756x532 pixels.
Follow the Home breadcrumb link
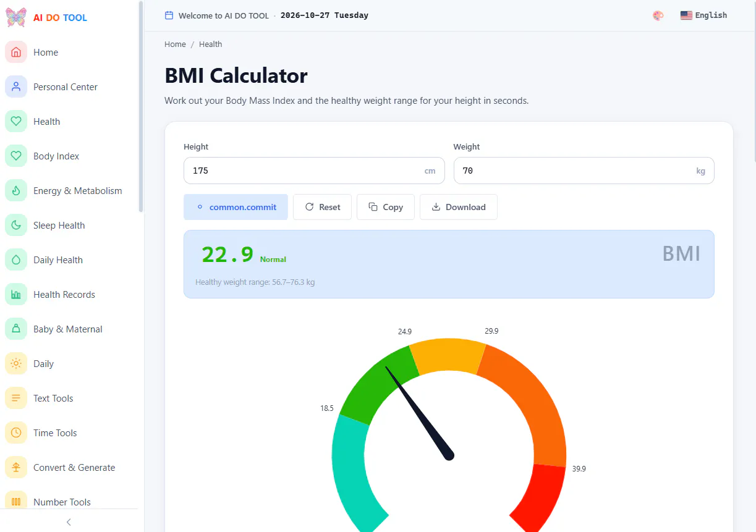(175, 44)
